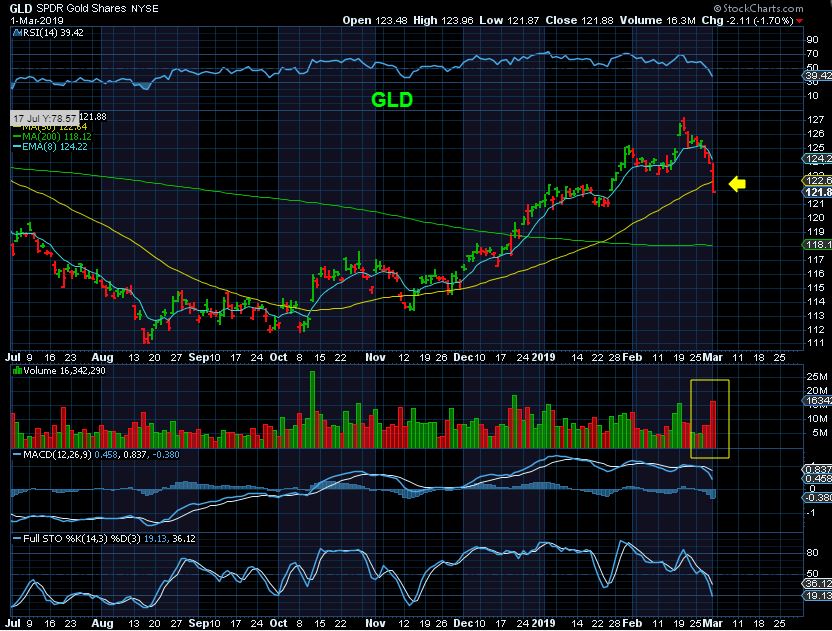Viewport: 832px width, 631px height.
Task: Click the -0.380 MACD histogram tag
Action: 817,497
